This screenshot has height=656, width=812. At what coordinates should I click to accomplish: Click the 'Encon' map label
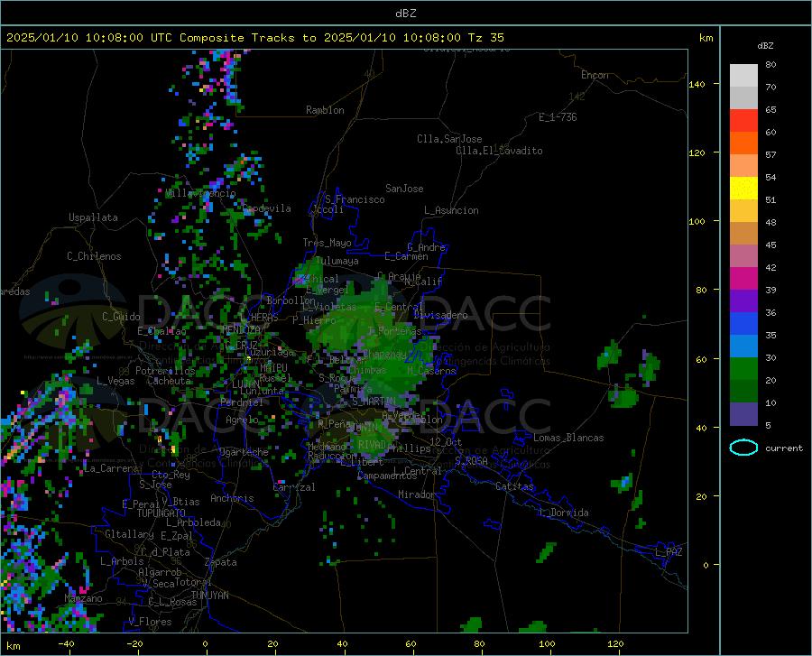(x=595, y=75)
